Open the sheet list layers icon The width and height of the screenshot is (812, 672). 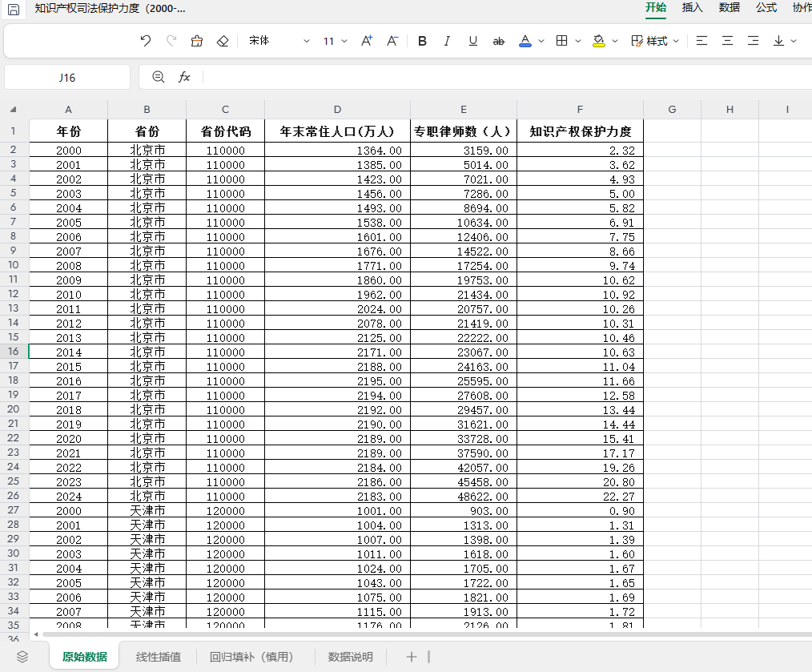tap(22, 657)
